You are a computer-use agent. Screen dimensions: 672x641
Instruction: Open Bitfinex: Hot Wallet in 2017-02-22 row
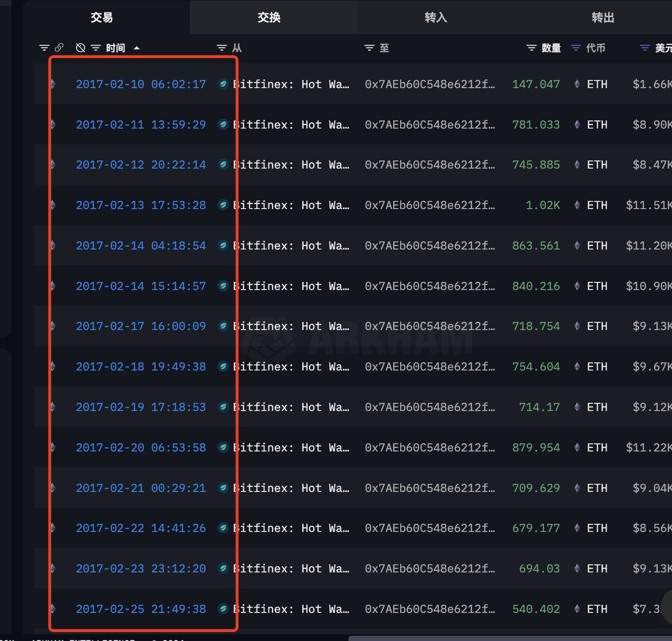291,528
